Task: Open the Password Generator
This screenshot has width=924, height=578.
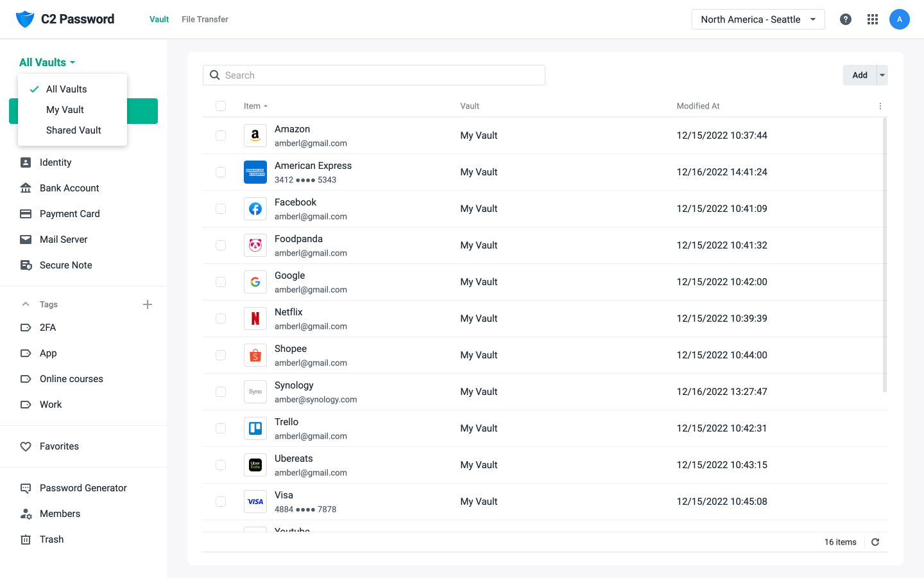Action: pyautogui.click(x=82, y=488)
